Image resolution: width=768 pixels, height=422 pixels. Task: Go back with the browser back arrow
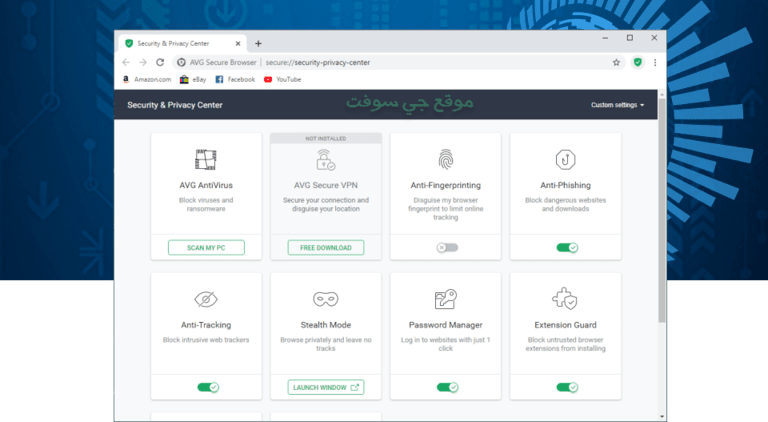[126, 62]
